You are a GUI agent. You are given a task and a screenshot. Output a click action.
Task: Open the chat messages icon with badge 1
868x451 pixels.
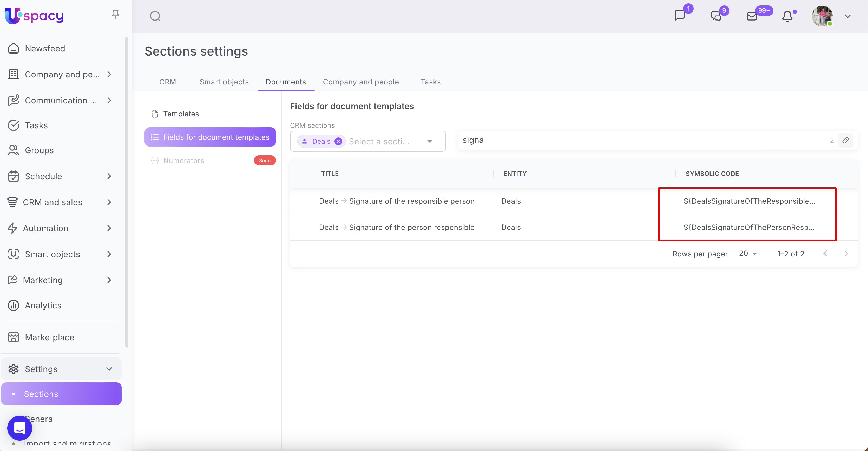680,16
